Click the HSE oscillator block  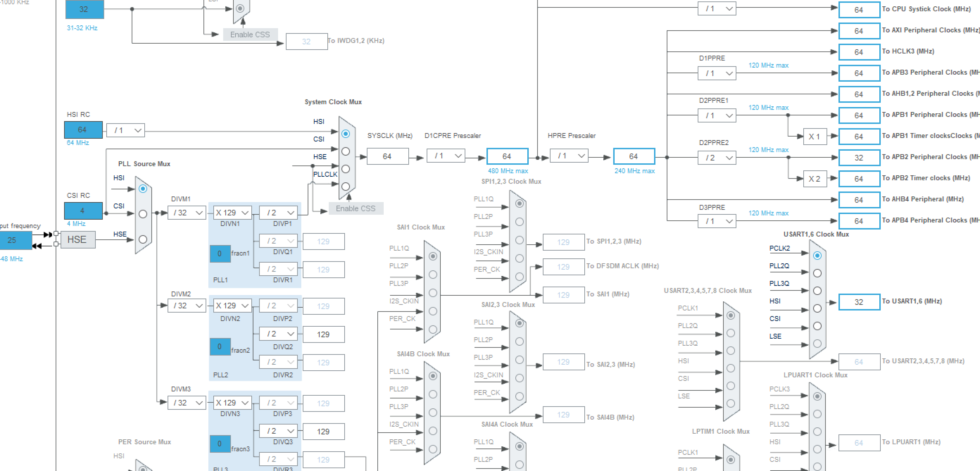[x=77, y=240]
